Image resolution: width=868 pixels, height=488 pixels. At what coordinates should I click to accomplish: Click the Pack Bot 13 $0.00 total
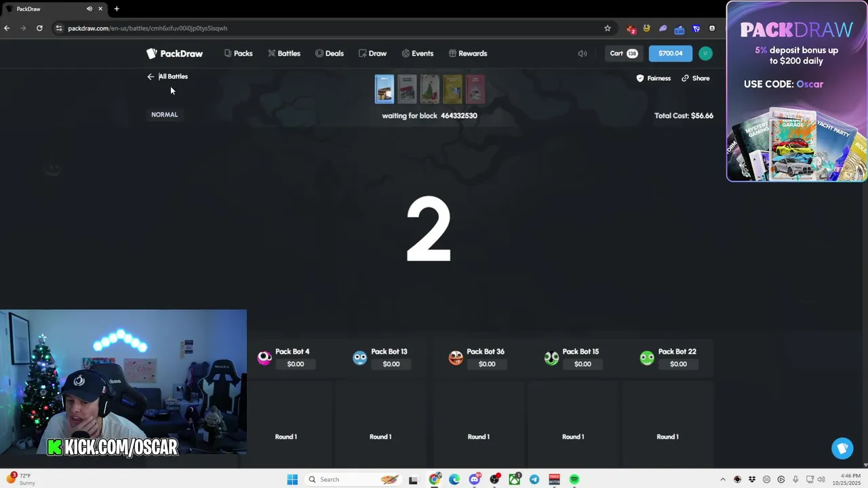pyautogui.click(x=391, y=364)
